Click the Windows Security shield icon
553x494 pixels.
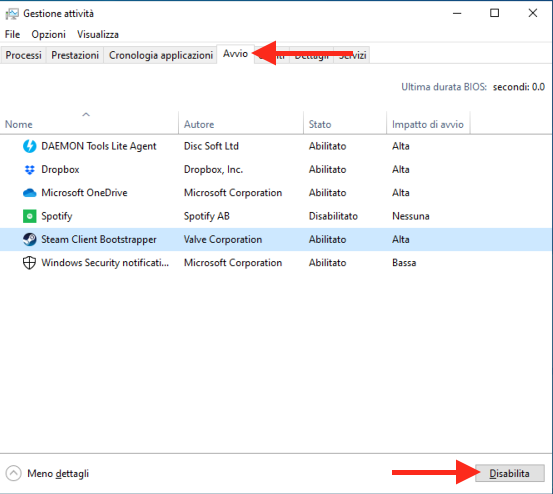29,263
